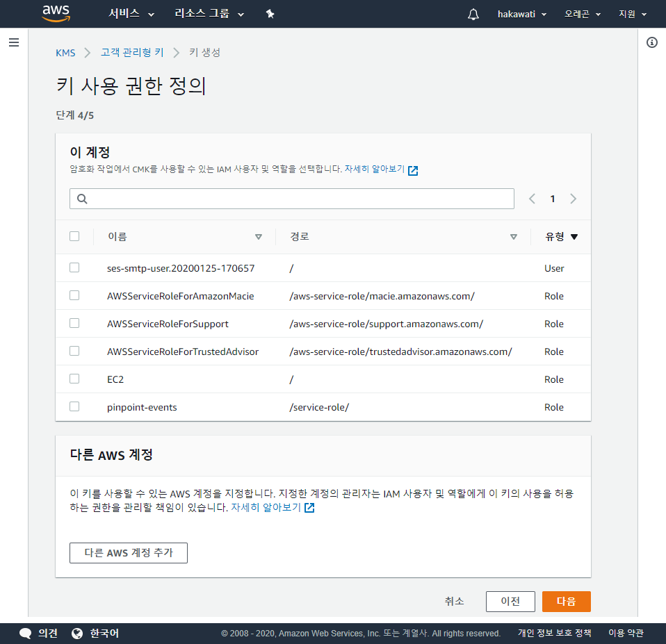Open the 오레곤 region dropdown

click(583, 15)
